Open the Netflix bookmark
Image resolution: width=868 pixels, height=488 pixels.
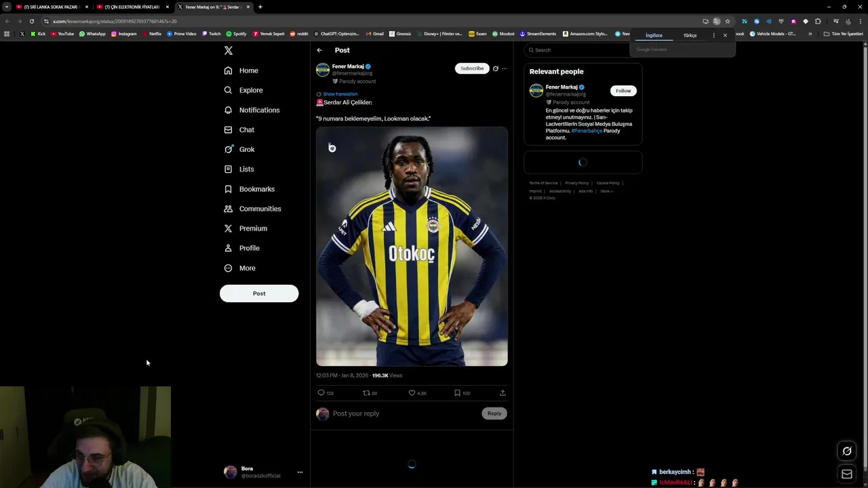pyautogui.click(x=151, y=34)
